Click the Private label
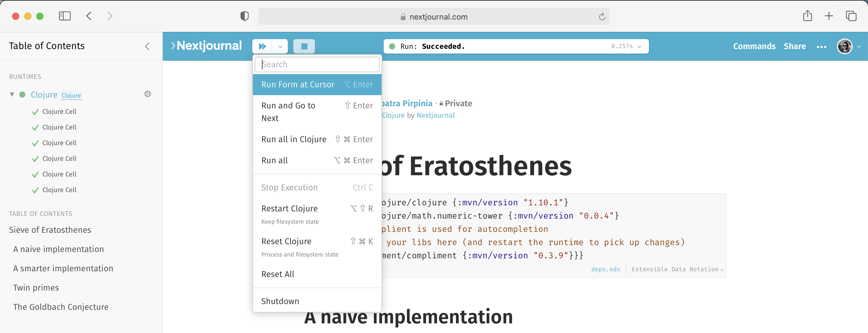The height and width of the screenshot is (333, 868). [x=456, y=103]
